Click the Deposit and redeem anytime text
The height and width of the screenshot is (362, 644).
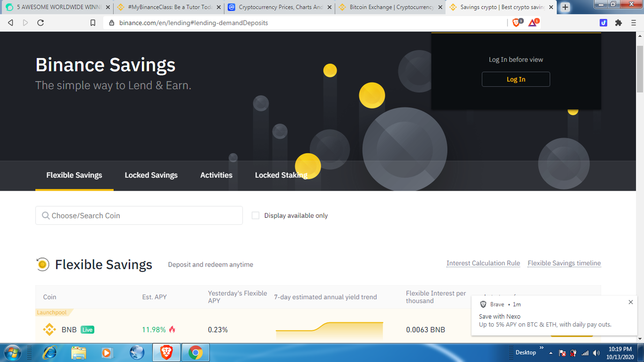pos(211,264)
